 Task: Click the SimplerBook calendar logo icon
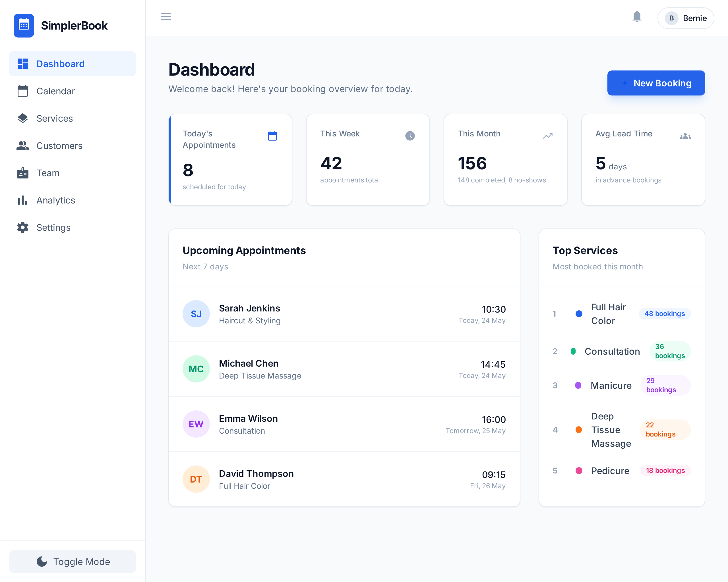coord(24,25)
